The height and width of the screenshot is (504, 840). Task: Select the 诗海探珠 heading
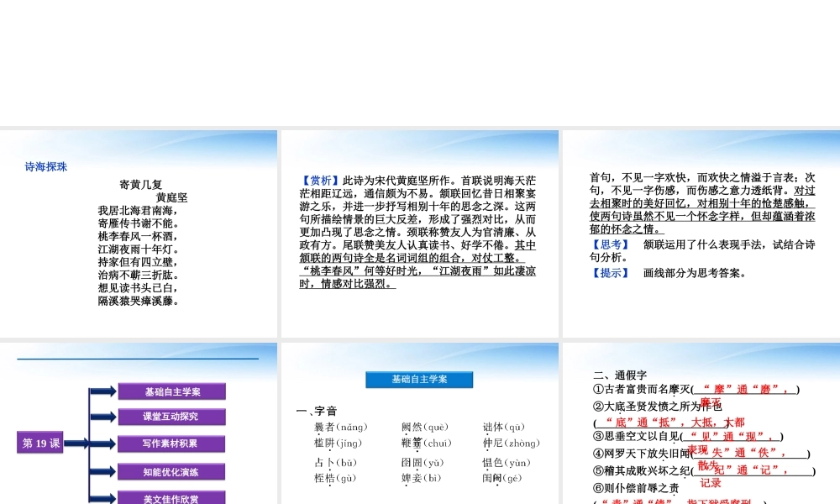46,167
